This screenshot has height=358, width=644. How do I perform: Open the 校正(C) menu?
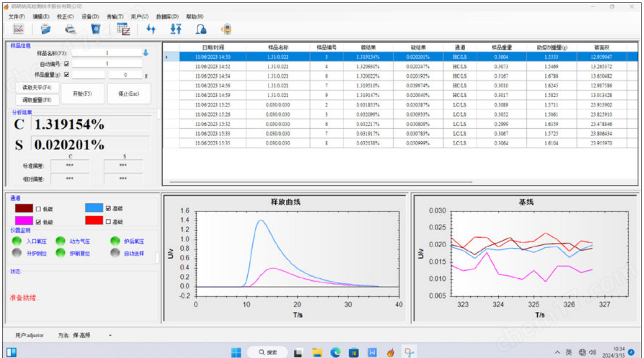pyautogui.click(x=65, y=17)
